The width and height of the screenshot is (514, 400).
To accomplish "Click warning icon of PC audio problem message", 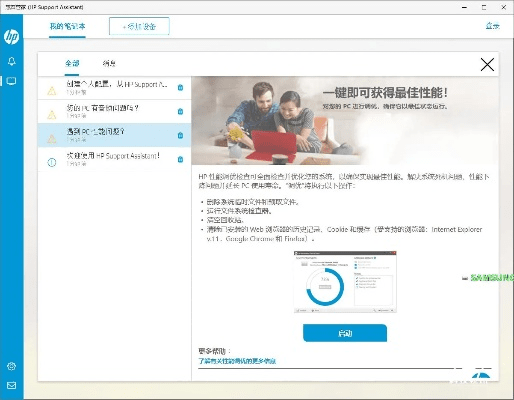I will pyautogui.click(x=52, y=115).
